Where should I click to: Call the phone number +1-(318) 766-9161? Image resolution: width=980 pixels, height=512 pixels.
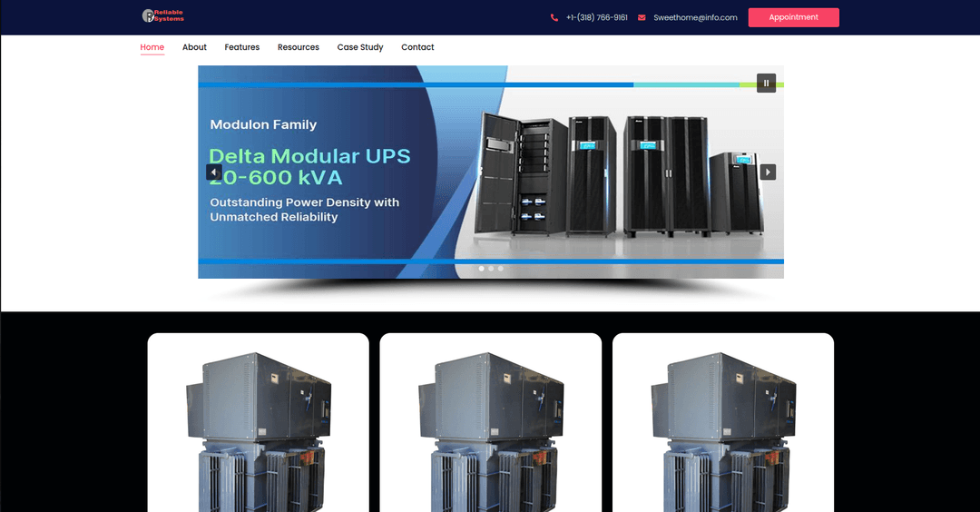[x=597, y=17]
